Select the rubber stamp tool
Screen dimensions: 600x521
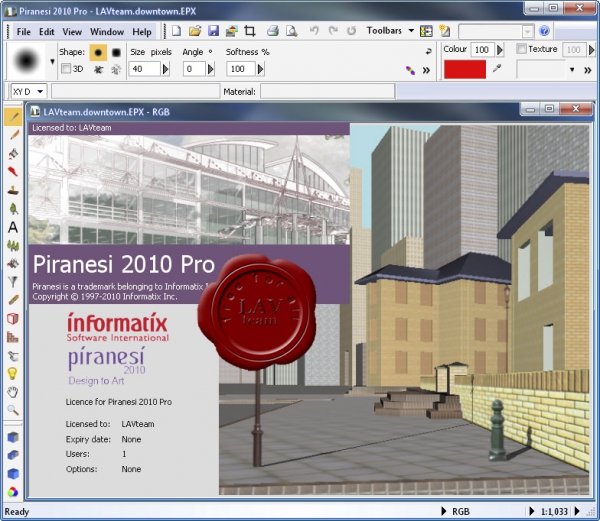coord(13,190)
